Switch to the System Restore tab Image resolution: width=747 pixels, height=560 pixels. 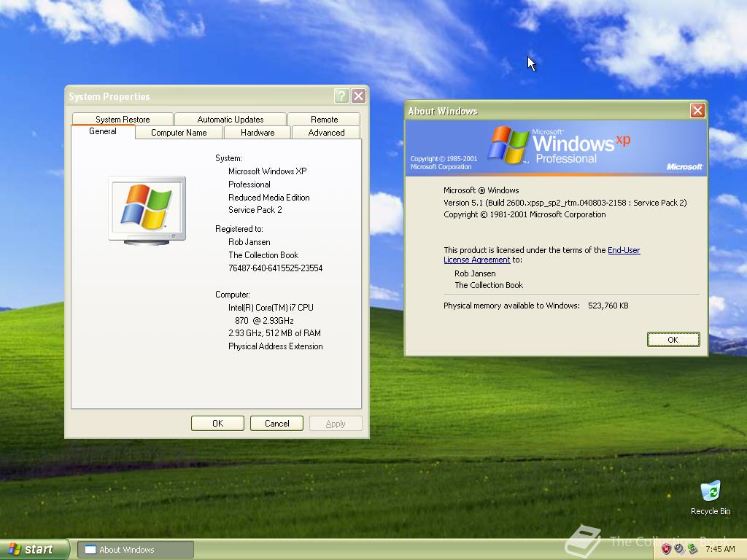(123, 119)
